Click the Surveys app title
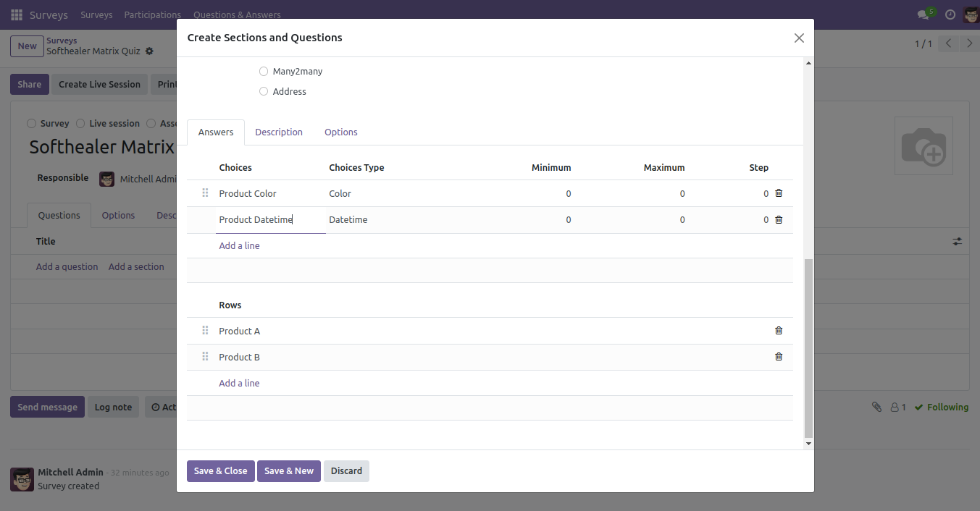Image resolution: width=980 pixels, height=511 pixels. 49,14
